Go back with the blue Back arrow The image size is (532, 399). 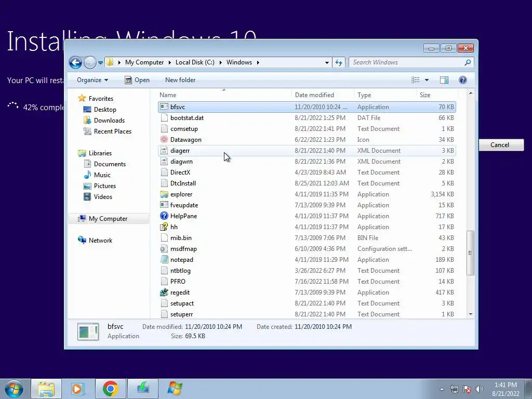coord(75,62)
